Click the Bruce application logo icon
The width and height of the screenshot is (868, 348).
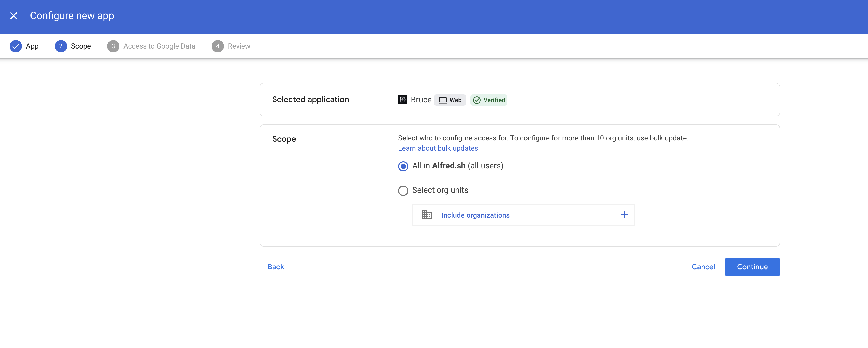(x=403, y=100)
